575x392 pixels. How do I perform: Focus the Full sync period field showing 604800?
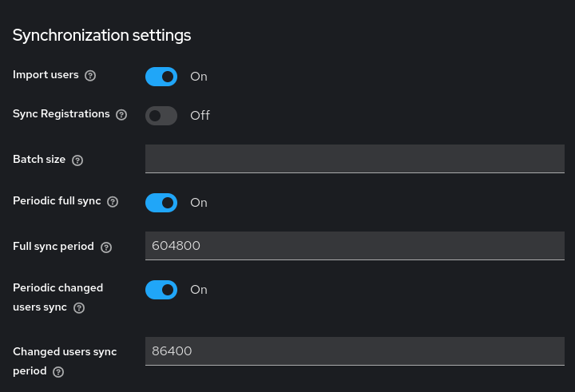355,246
